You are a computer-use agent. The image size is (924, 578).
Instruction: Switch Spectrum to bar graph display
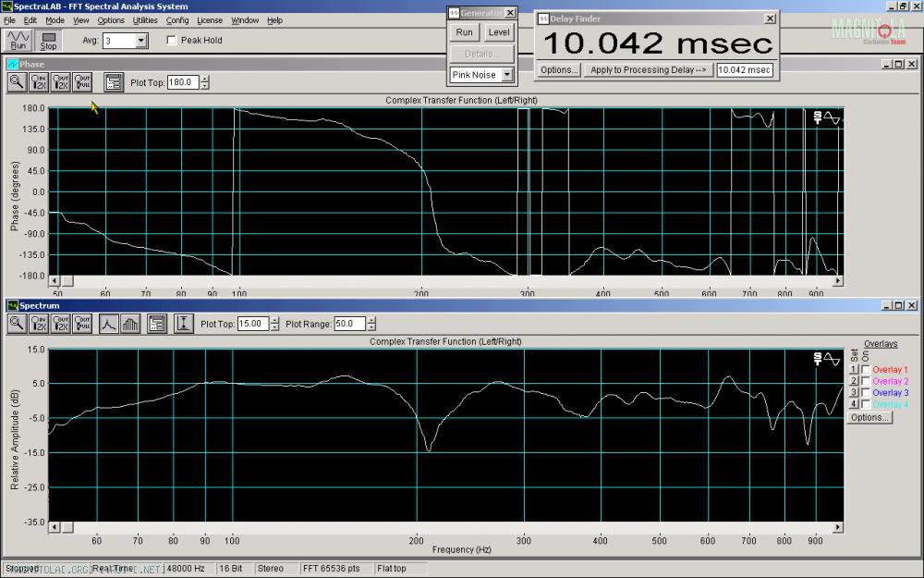[x=130, y=323]
